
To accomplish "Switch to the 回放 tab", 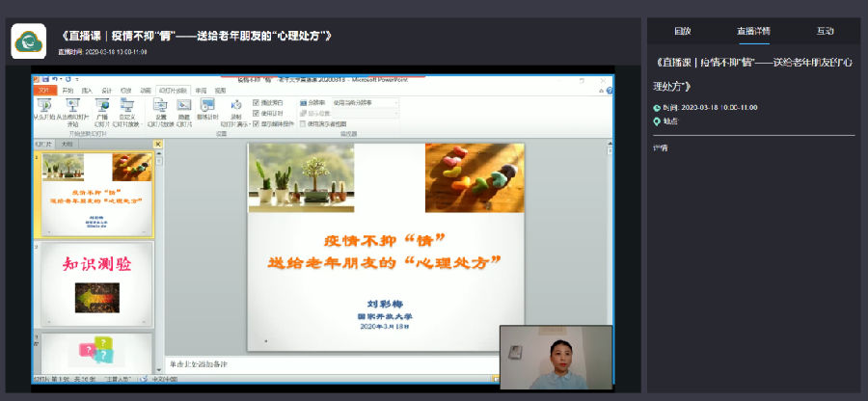I will pyautogui.click(x=683, y=31).
